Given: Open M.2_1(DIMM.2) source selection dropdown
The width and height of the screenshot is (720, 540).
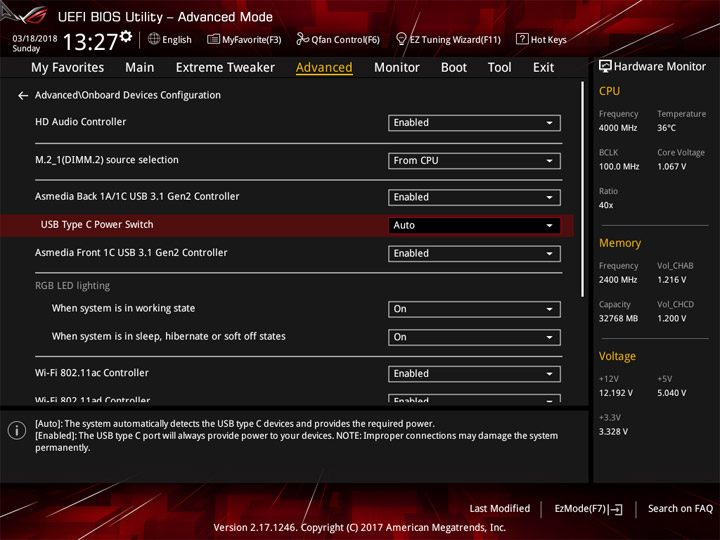Looking at the screenshot, I should pyautogui.click(x=474, y=161).
